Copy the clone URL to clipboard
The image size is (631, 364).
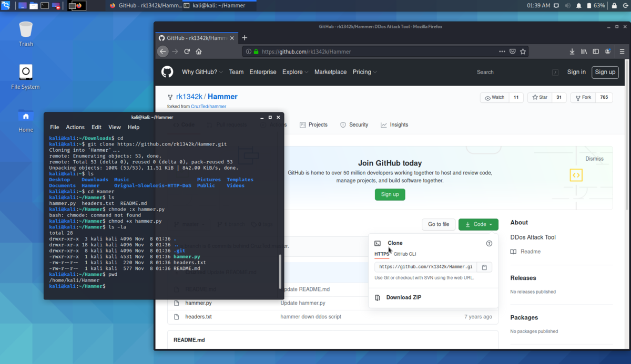pyautogui.click(x=484, y=267)
